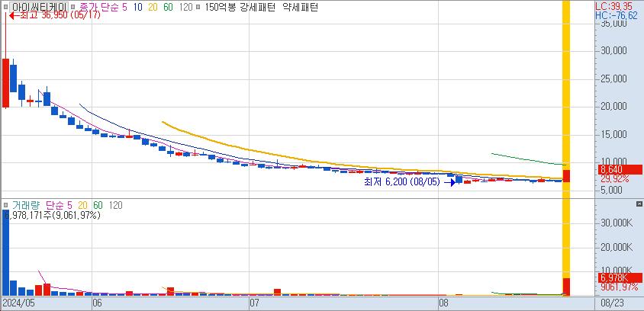Click the 25,000 price axis label
Viewport: 644px width, 311px height.
click(x=614, y=79)
